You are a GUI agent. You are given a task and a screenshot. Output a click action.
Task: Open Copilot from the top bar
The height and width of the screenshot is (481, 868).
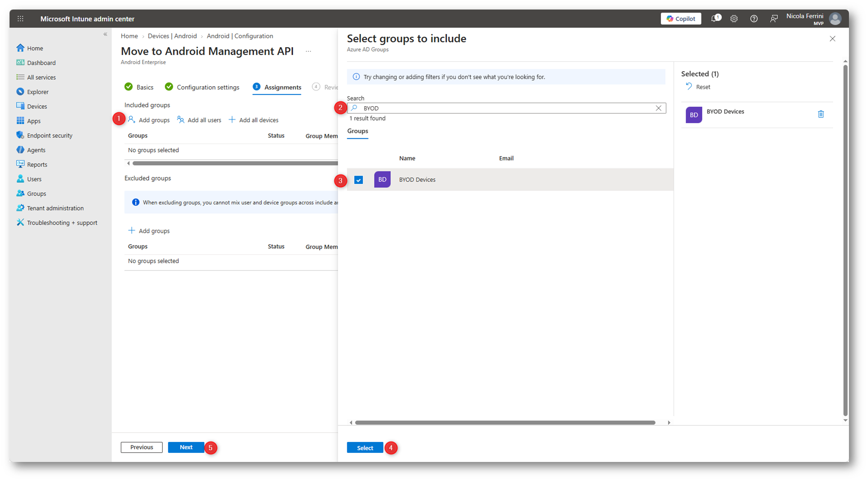681,19
